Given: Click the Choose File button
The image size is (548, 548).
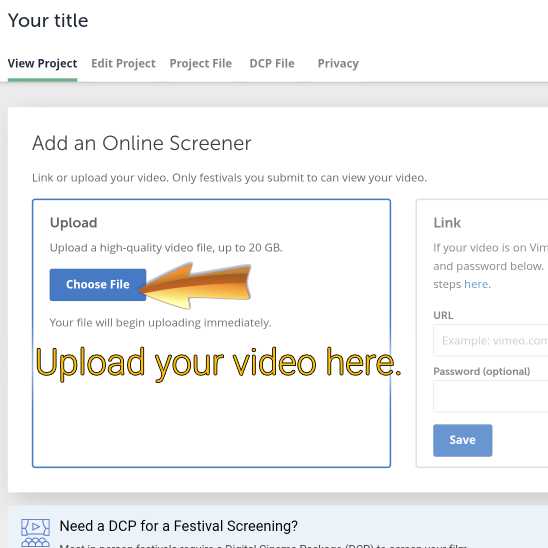Looking at the screenshot, I should click(98, 284).
